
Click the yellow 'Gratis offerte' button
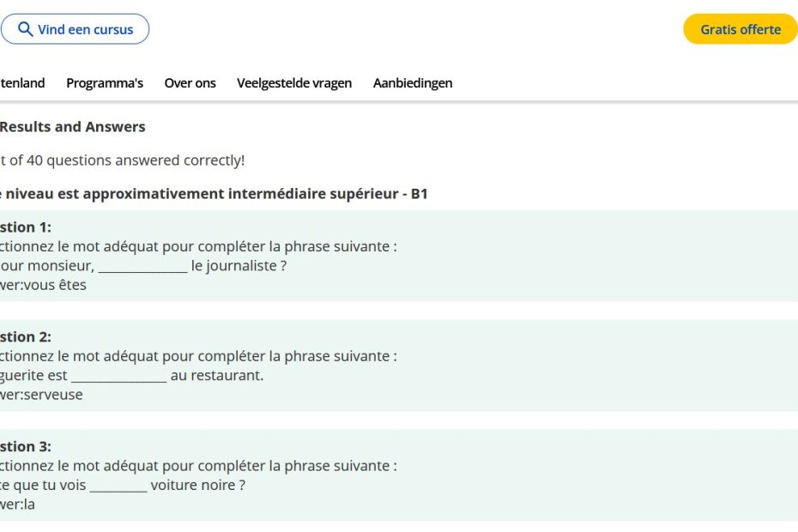coord(740,29)
